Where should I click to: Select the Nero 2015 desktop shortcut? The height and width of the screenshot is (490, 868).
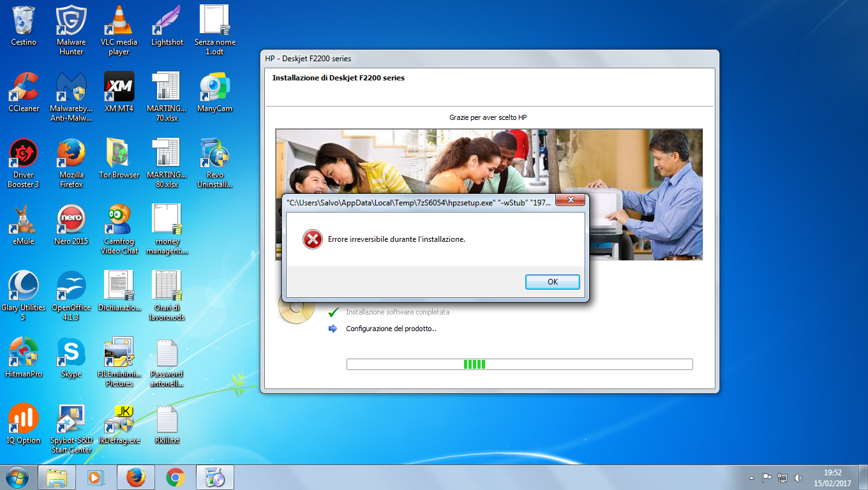point(71,225)
